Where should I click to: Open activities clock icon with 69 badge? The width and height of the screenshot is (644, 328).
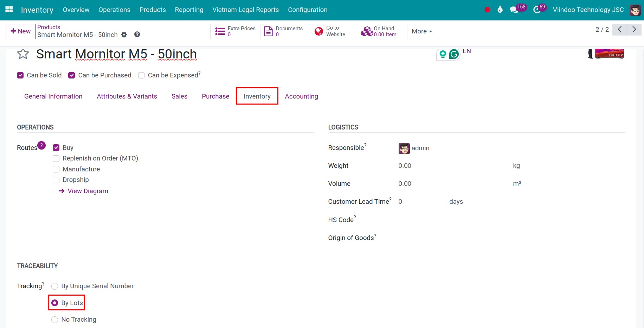tap(540, 9)
